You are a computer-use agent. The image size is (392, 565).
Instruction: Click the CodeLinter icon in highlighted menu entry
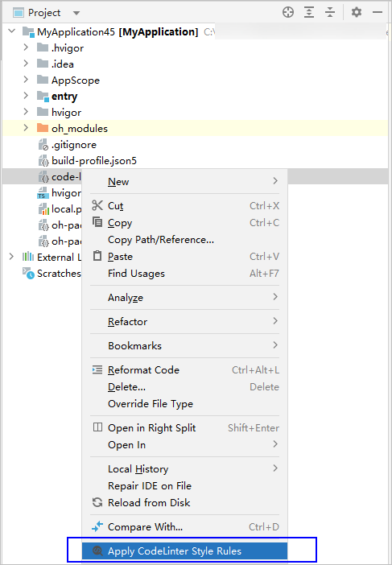(97, 551)
